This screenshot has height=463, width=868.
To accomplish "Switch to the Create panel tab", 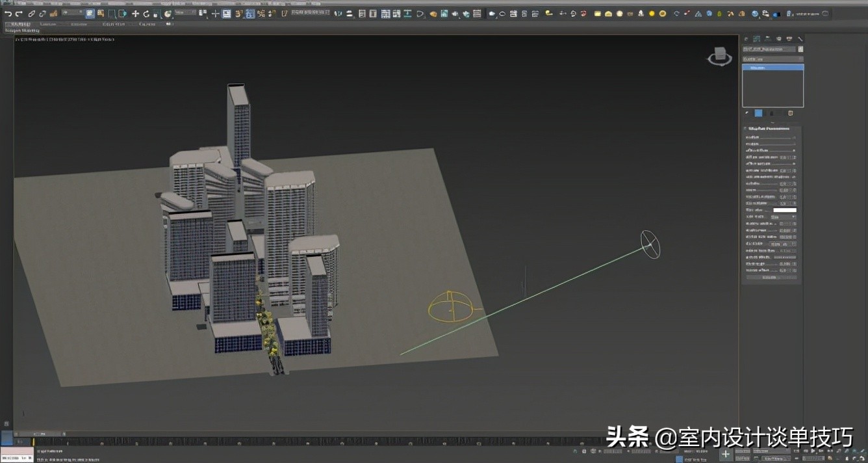I will click(x=745, y=38).
